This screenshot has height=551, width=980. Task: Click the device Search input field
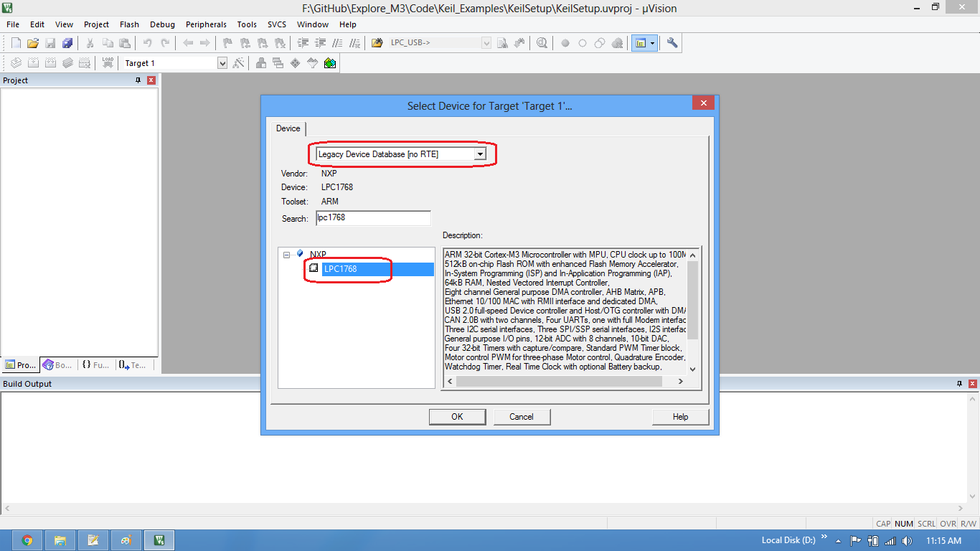click(373, 218)
